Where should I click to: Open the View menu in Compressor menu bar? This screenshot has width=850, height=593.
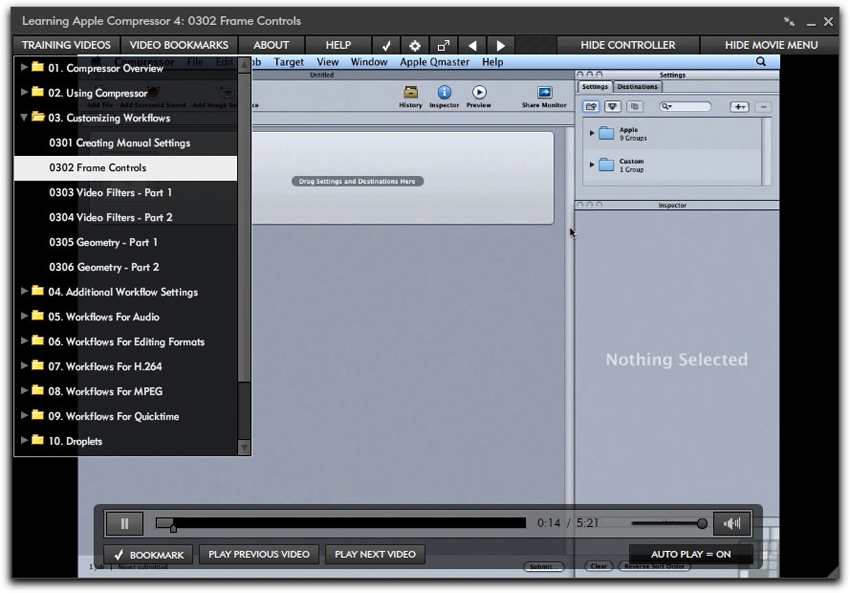tap(327, 62)
